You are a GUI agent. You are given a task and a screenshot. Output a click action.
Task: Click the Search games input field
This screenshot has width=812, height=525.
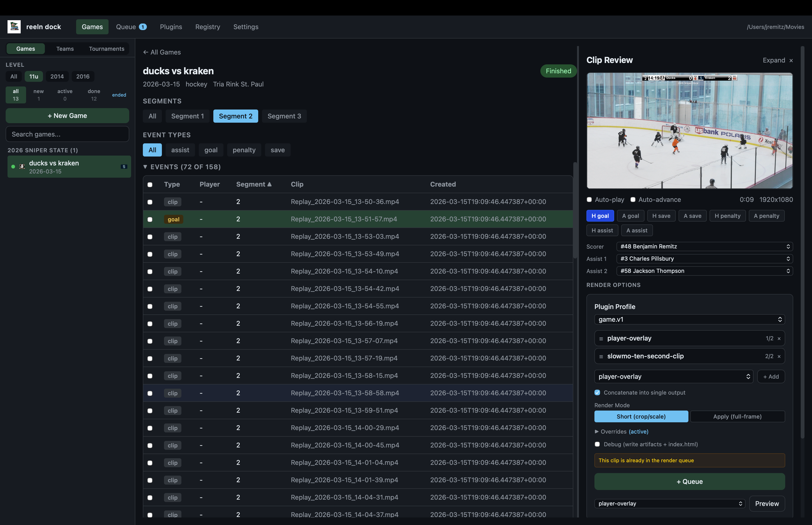point(67,134)
